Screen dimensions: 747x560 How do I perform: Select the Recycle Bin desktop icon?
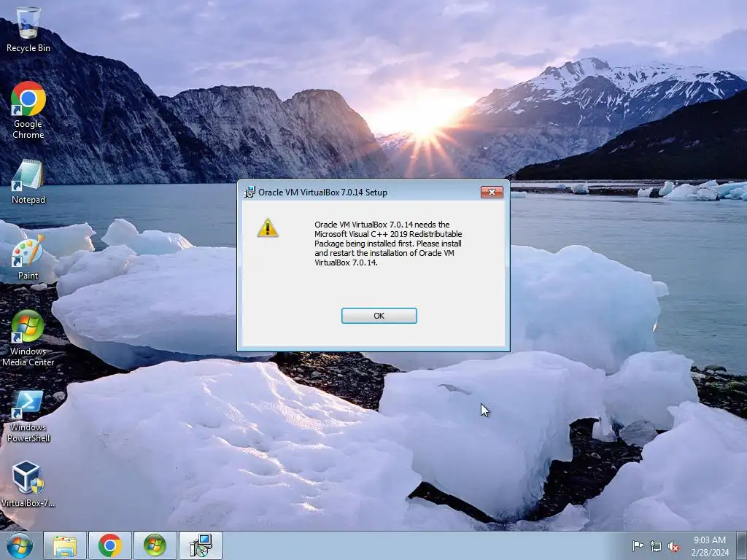coord(28,29)
